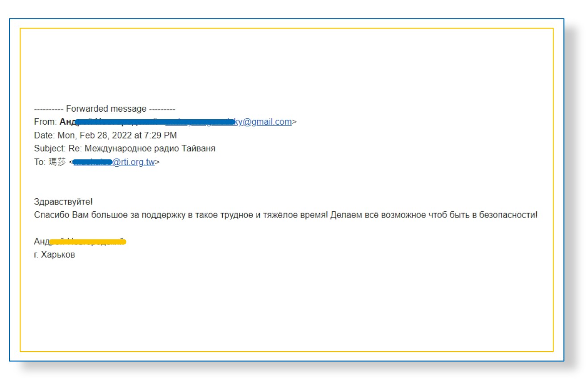Image resolution: width=588 pixels, height=381 pixels.
Task: Click the sentence starting 'Спасибо Вам большое'
Action: (x=179, y=215)
